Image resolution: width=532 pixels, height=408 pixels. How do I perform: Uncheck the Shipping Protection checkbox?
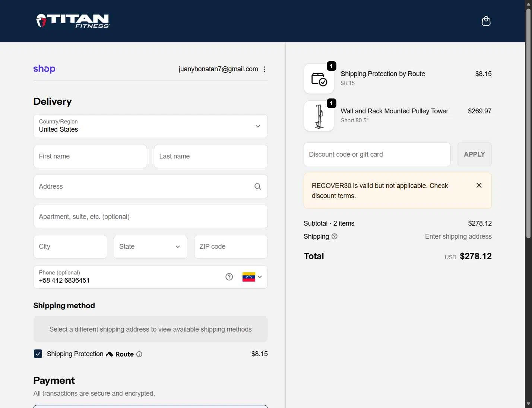tap(38, 354)
